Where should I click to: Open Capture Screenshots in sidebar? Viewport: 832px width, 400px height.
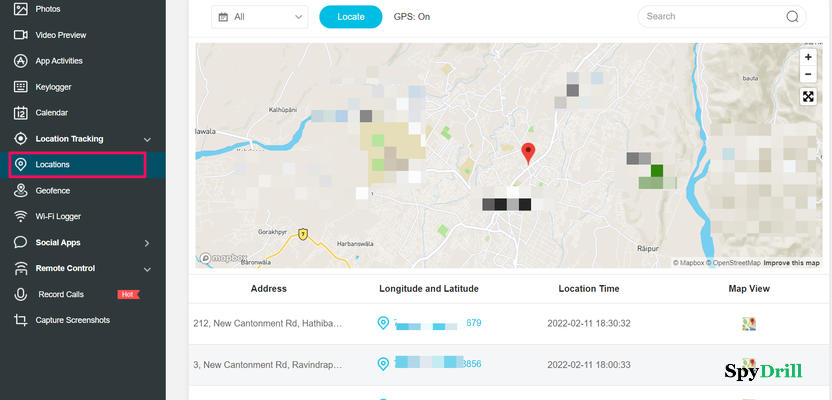[72, 320]
